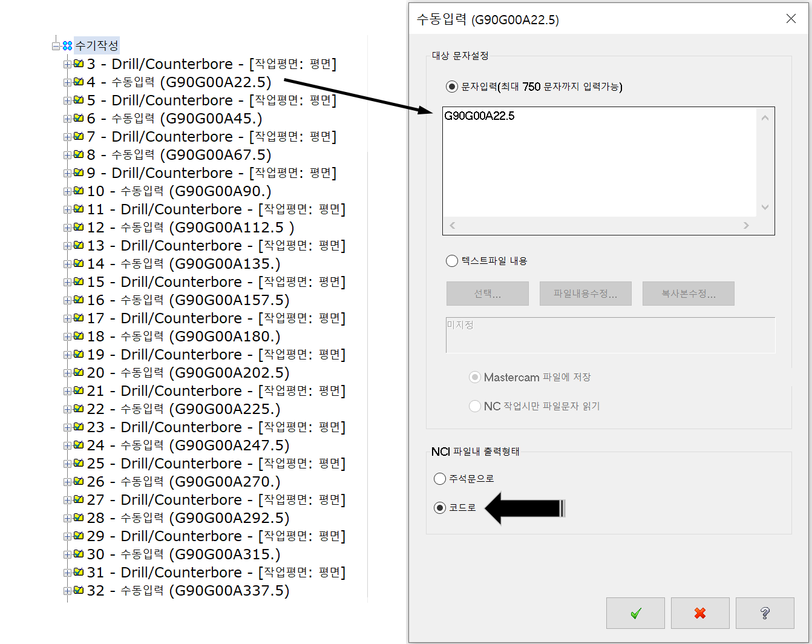This screenshot has height=644, width=812.
Task: Select row 23 Drill/Counterbore operation text
Action: [x=216, y=427]
